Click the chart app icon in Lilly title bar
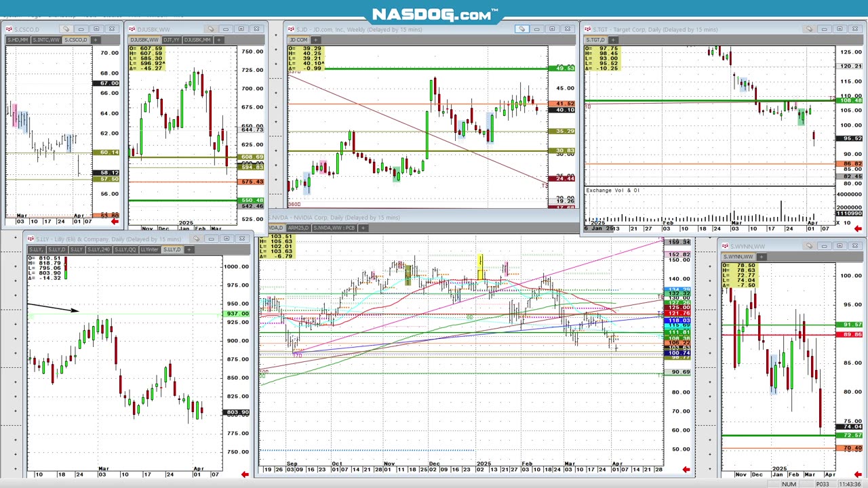The width and height of the screenshot is (868, 488). coord(31,239)
